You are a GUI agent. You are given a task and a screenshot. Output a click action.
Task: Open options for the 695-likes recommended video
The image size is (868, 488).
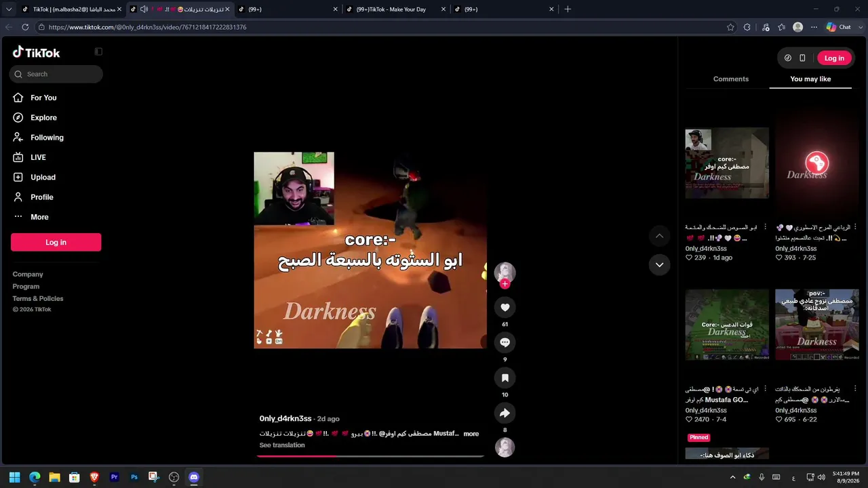[856, 389]
